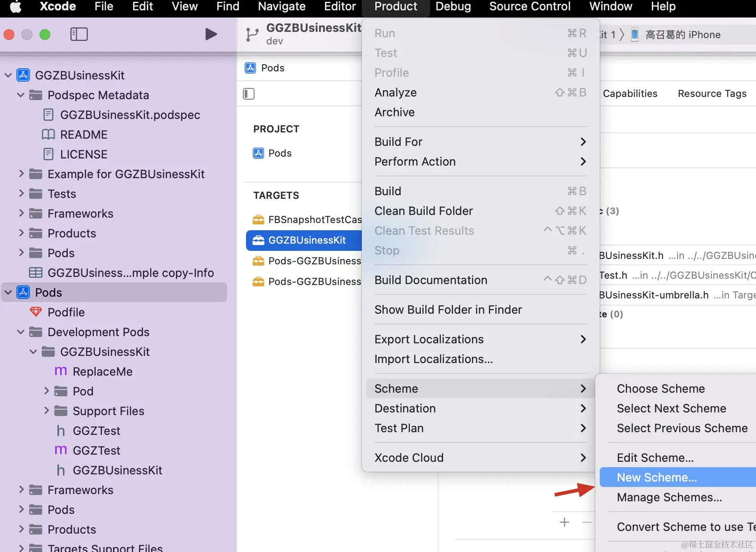The height and width of the screenshot is (552, 756).
Task: Open the File menu
Action: point(104,7)
